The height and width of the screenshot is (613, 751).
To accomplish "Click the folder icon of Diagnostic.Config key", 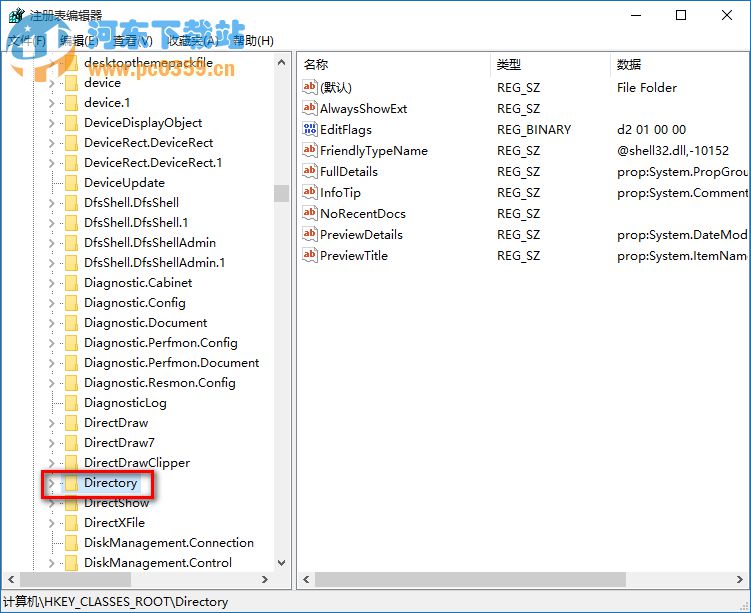I will point(71,303).
